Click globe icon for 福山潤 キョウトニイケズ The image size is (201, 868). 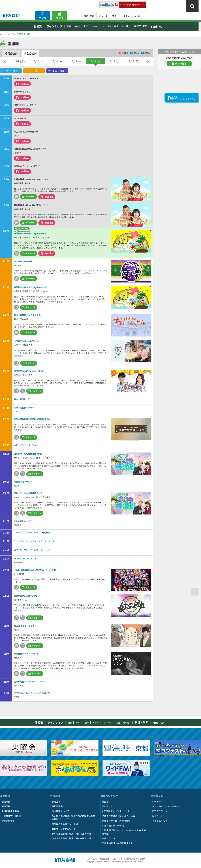click(16, 646)
